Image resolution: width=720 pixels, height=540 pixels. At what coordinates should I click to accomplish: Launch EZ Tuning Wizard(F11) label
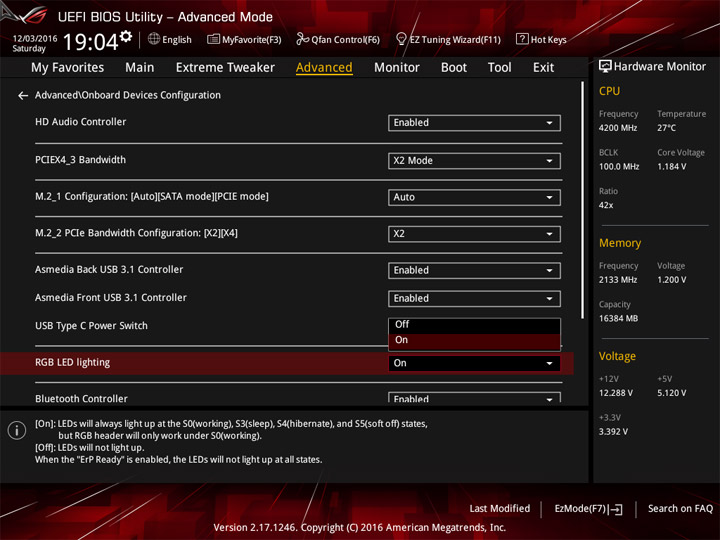click(x=455, y=40)
